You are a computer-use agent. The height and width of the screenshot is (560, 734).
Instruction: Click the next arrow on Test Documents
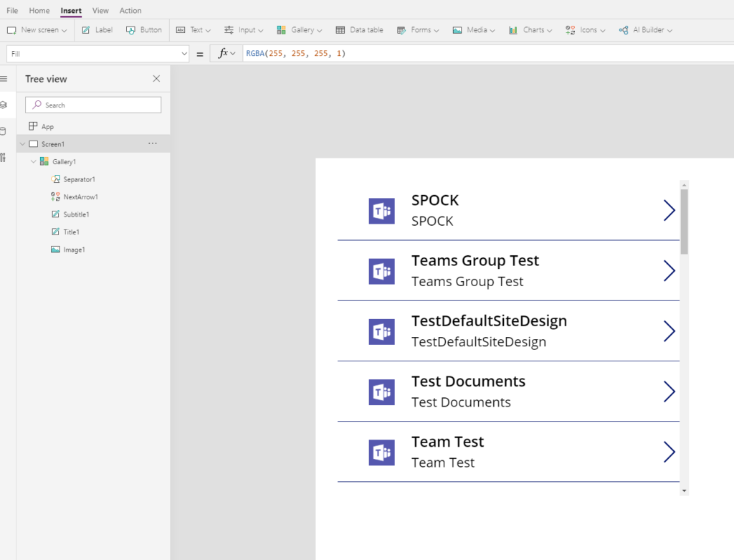669,391
